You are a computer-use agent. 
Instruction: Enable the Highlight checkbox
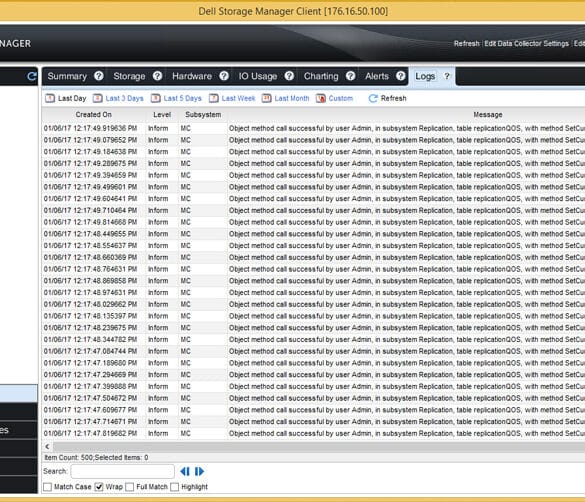[174, 487]
